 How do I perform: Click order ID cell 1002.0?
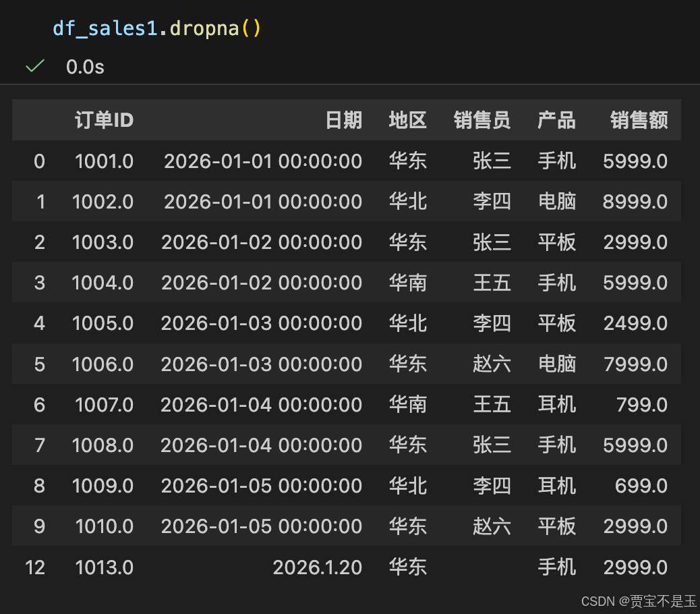pos(103,202)
